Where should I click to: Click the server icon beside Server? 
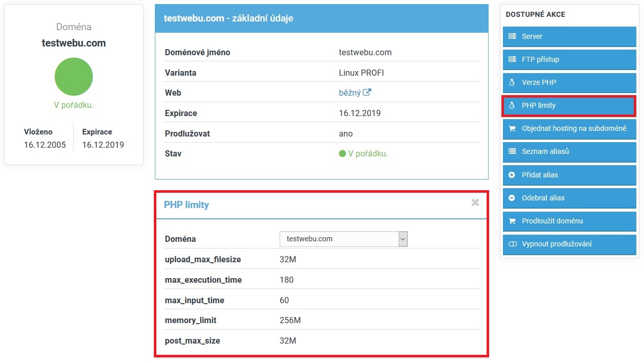(512, 36)
